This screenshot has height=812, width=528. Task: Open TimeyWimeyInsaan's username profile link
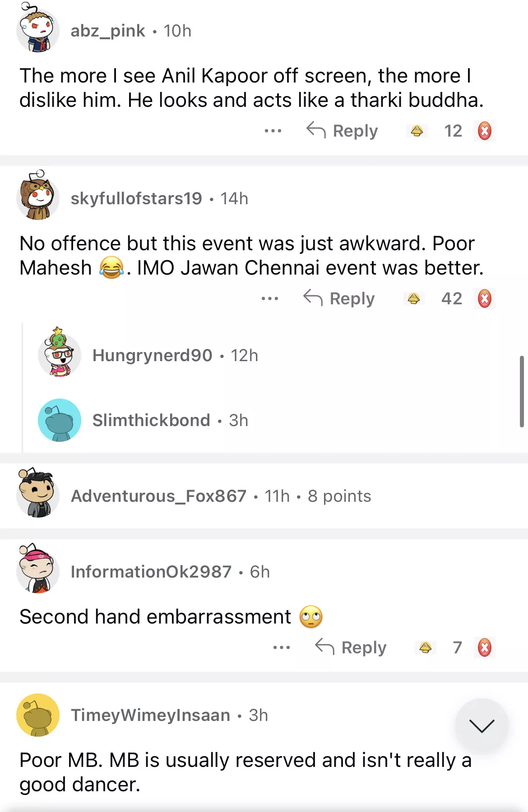(150, 716)
